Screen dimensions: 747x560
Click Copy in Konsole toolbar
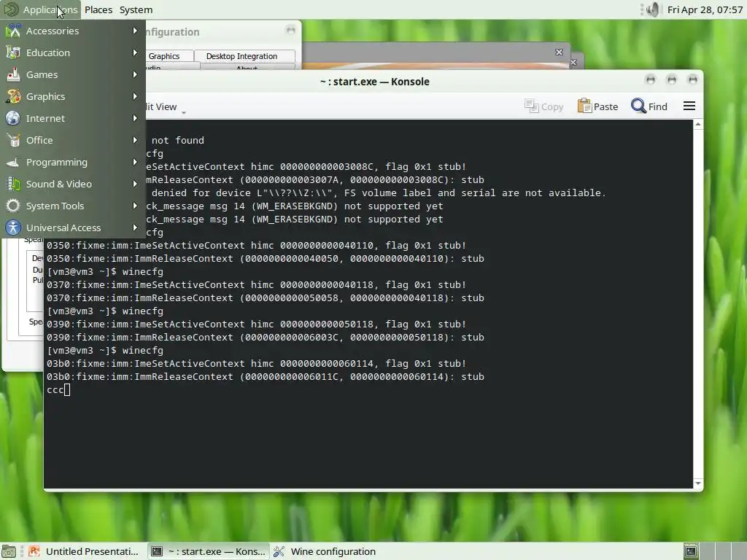coord(544,106)
